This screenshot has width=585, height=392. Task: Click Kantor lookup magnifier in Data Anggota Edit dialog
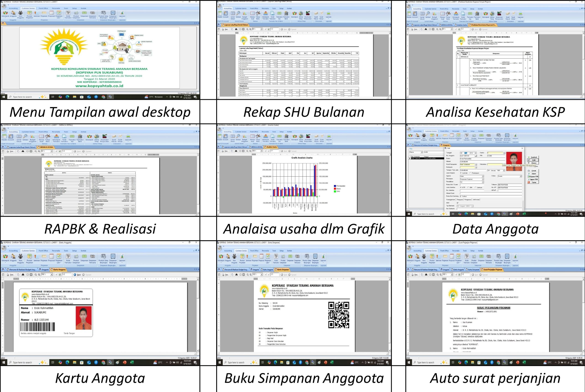point(504,153)
